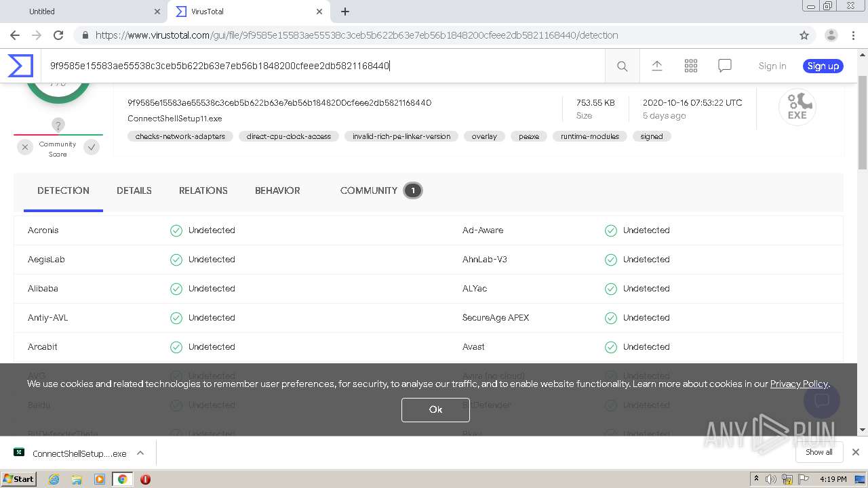This screenshot has width=868, height=488.
Task: Click the Arcabit engine row label
Action: (x=43, y=347)
